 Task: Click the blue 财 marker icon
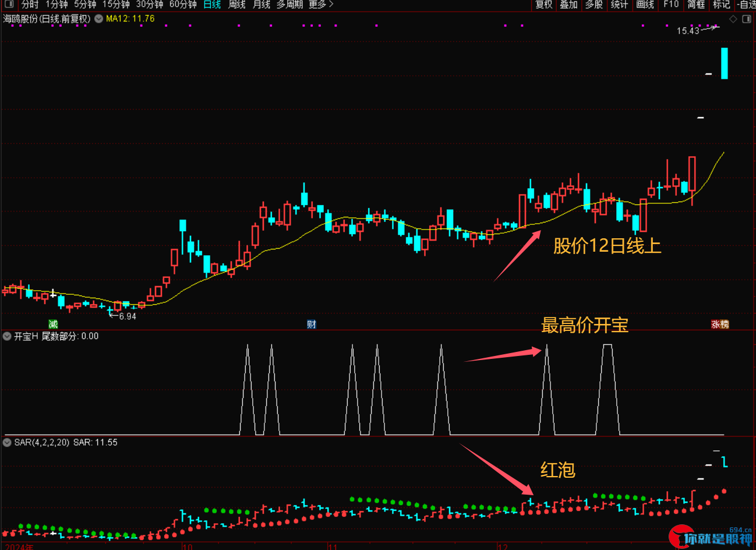[x=312, y=325]
